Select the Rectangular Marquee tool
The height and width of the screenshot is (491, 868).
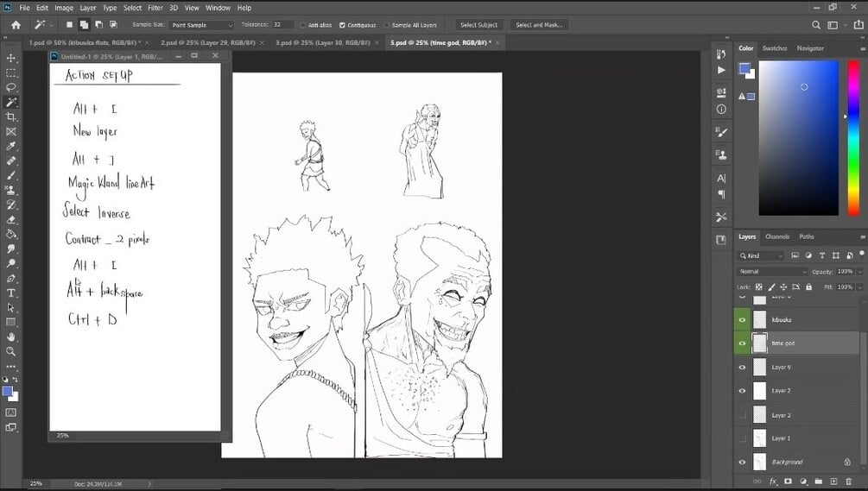10,73
